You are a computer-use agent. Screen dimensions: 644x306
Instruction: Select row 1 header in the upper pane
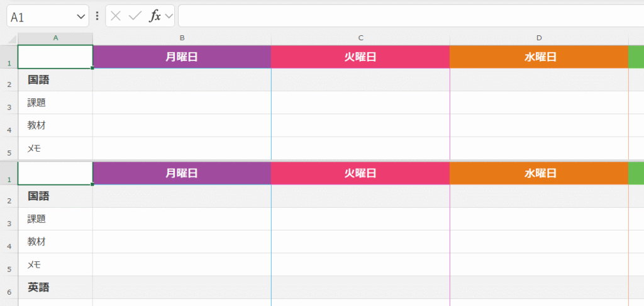click(9, 57)
